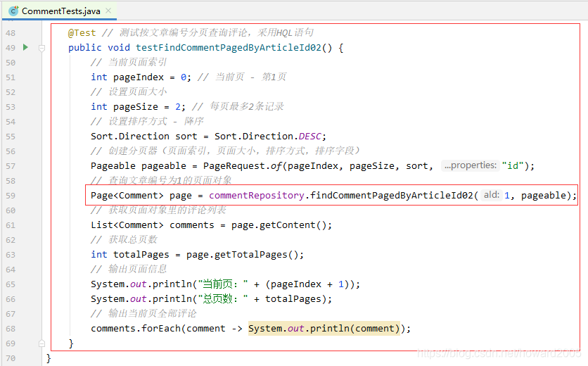This screenshot has height=366, width=588.
Task: Click the comment '输出当前页全部评论' on line 67
Action: (143, 314)
